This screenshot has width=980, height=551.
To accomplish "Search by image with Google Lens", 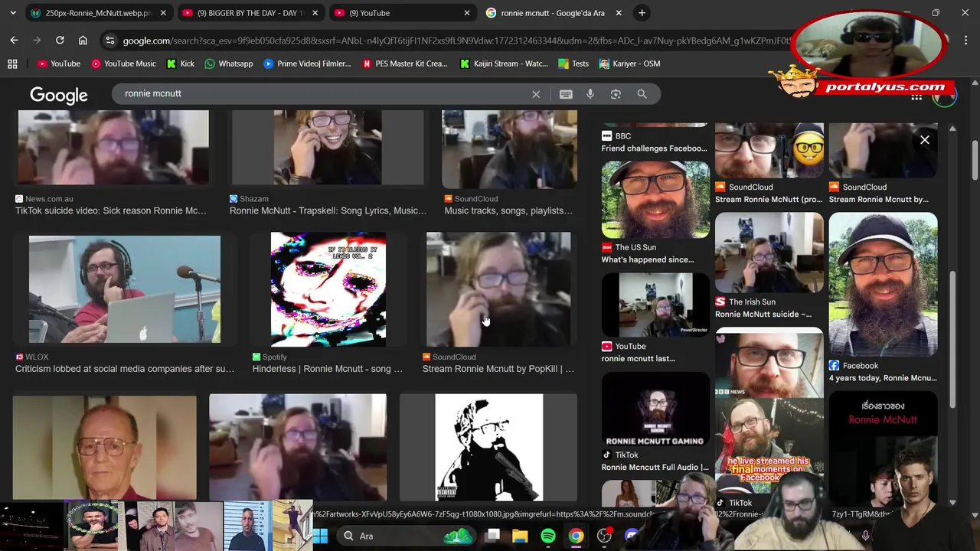I will pyautogui.click(x=616, y=94).
